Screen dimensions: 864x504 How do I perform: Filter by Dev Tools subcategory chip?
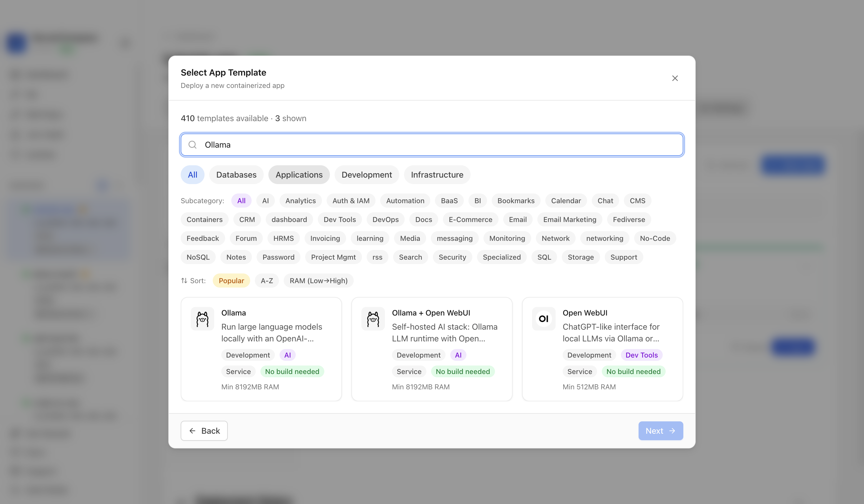340,220
